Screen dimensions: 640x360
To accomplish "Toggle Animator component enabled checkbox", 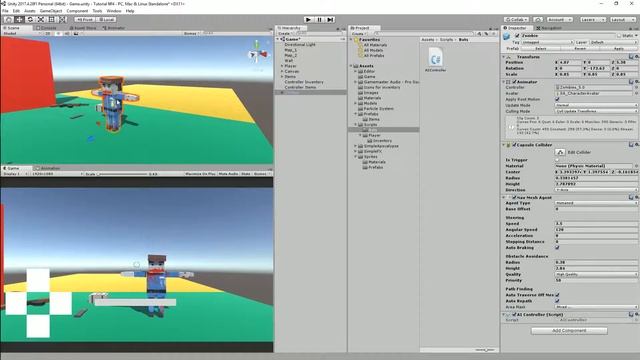I will point(514,82).
